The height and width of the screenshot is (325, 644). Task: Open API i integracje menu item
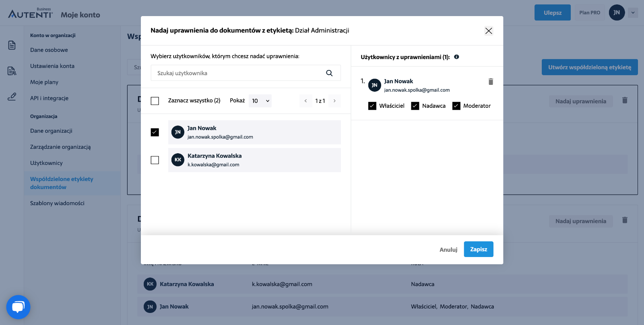pos(49,98)
